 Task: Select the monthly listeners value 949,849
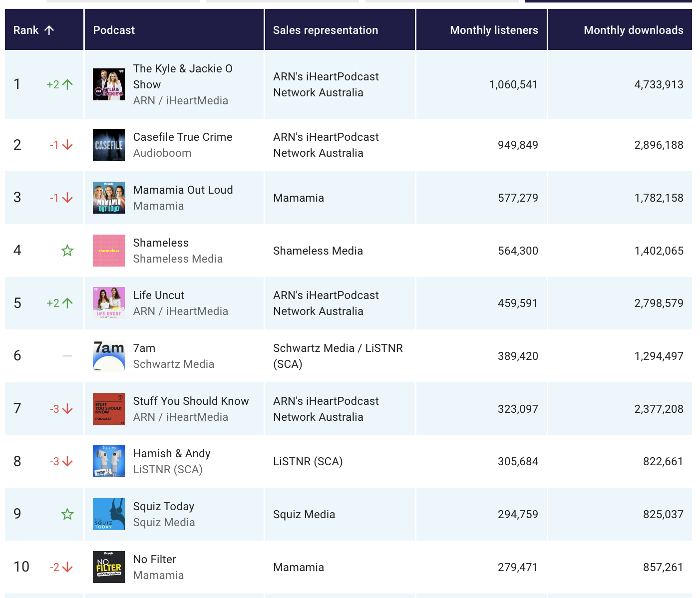pos(518,145)
